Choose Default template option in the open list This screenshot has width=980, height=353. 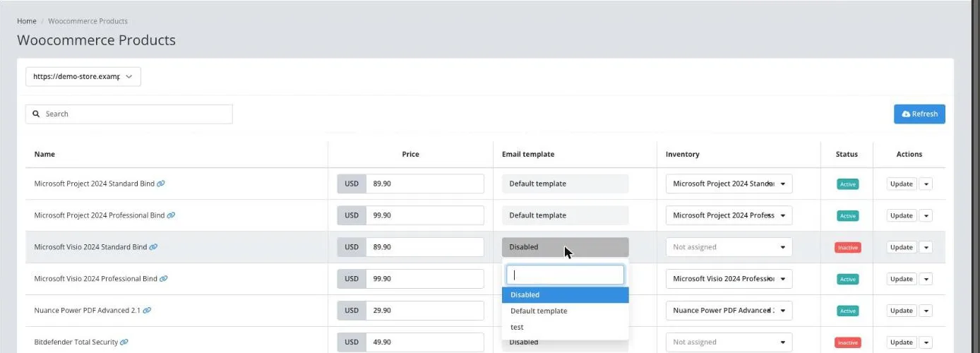click(566, 311)
